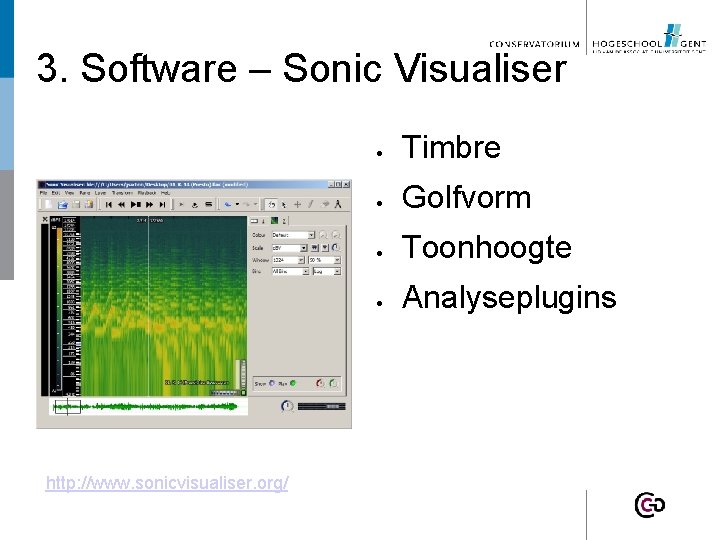Click the playback speed dial
Viewport: 720px width, 540px height.
[287, 406]
